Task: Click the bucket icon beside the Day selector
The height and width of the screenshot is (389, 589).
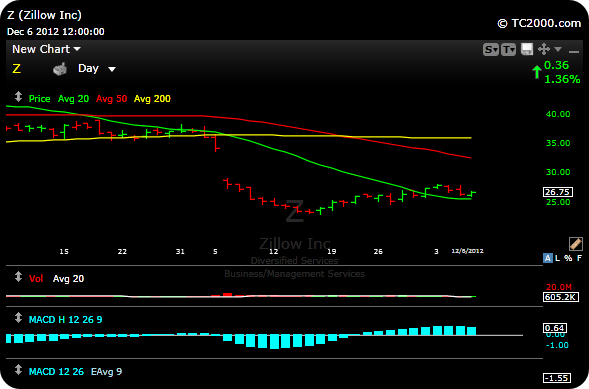Action: coord(60,69)
